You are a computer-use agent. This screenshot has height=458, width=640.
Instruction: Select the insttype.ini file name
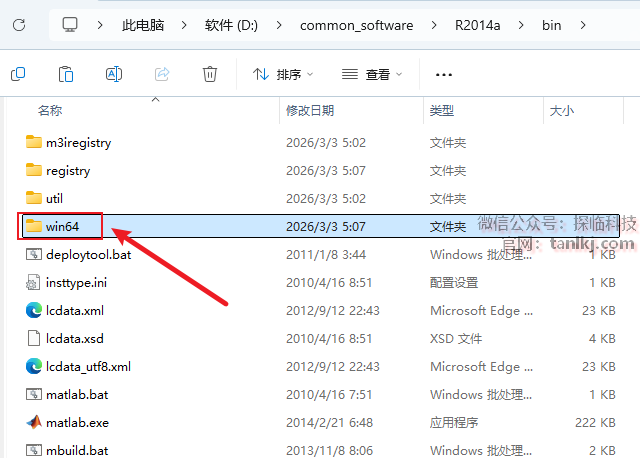click(76, 283)
